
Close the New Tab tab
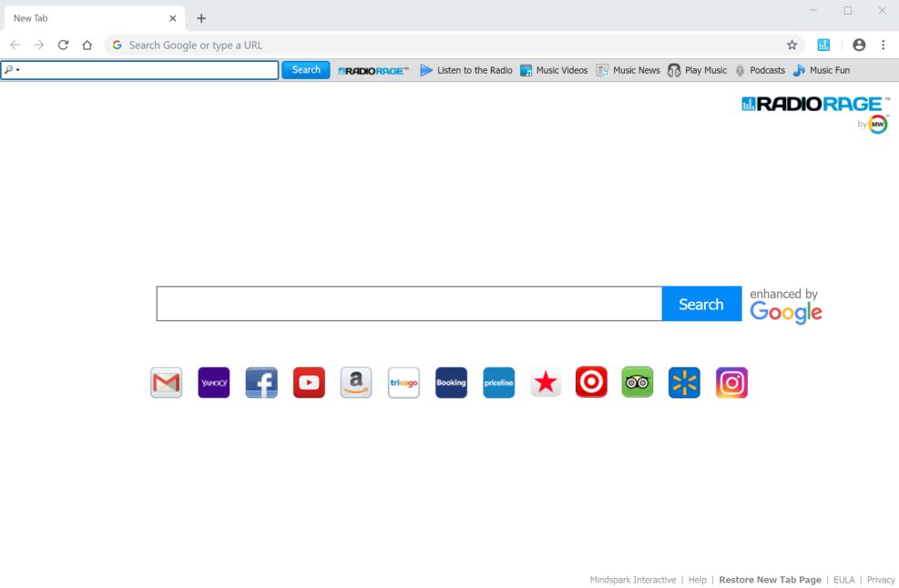click(x=172, y=18)
